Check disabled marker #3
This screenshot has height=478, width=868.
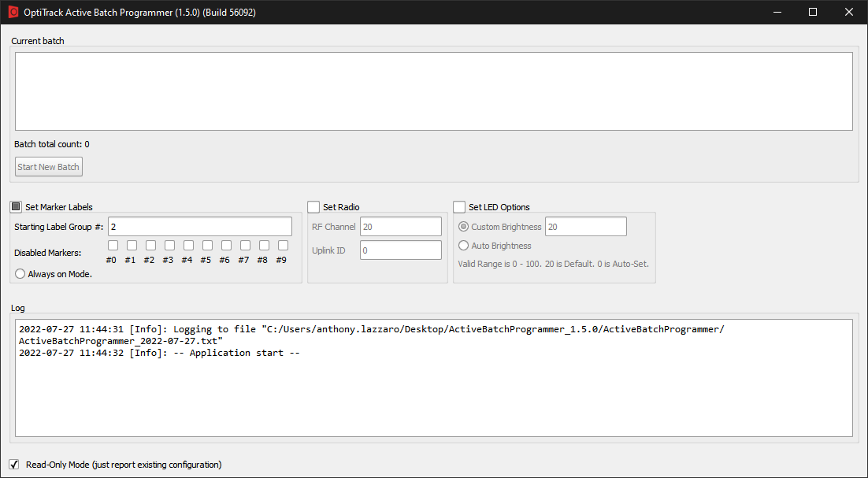169,245
